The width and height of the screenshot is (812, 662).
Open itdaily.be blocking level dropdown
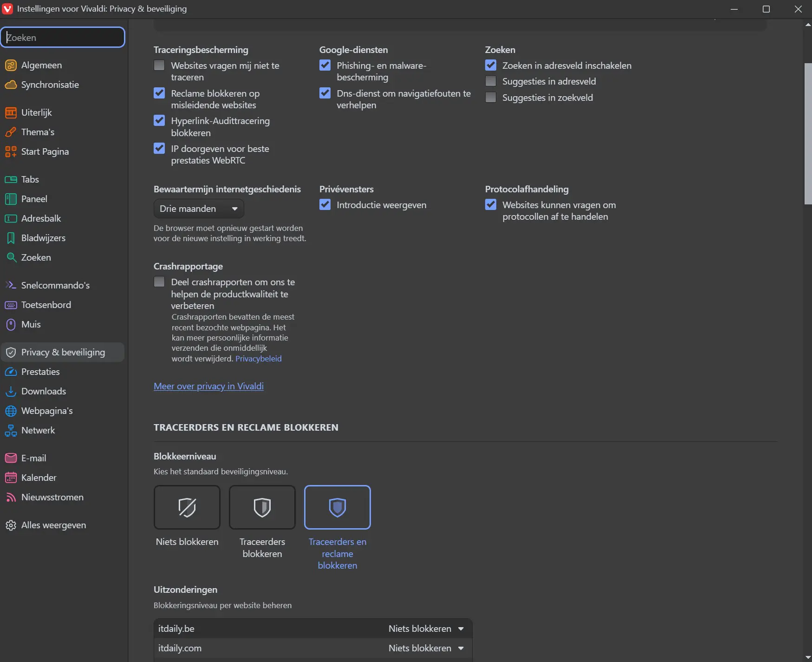426,629
